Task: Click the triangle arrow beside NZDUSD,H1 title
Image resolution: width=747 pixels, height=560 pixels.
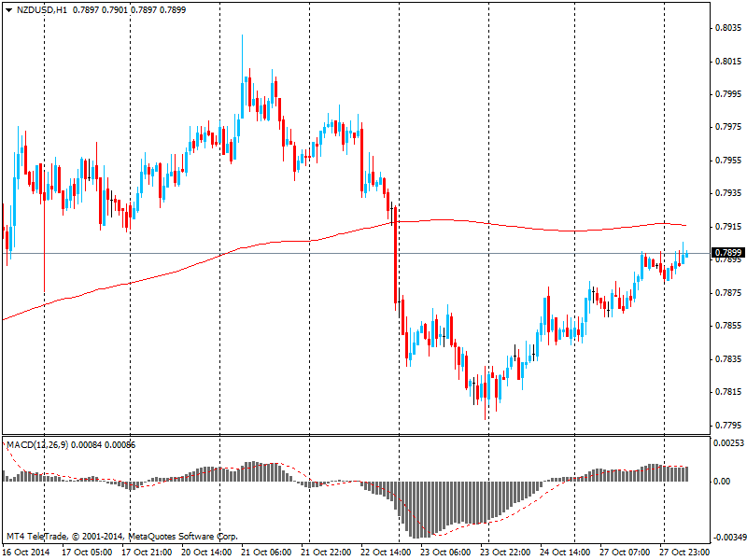Action: (x=7, y=9)
